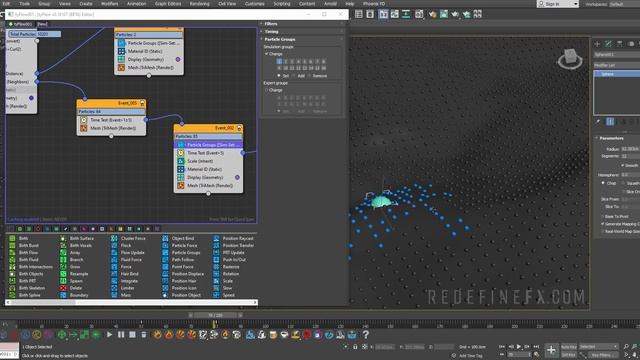Open the Create plus tab in command panel

597,44
